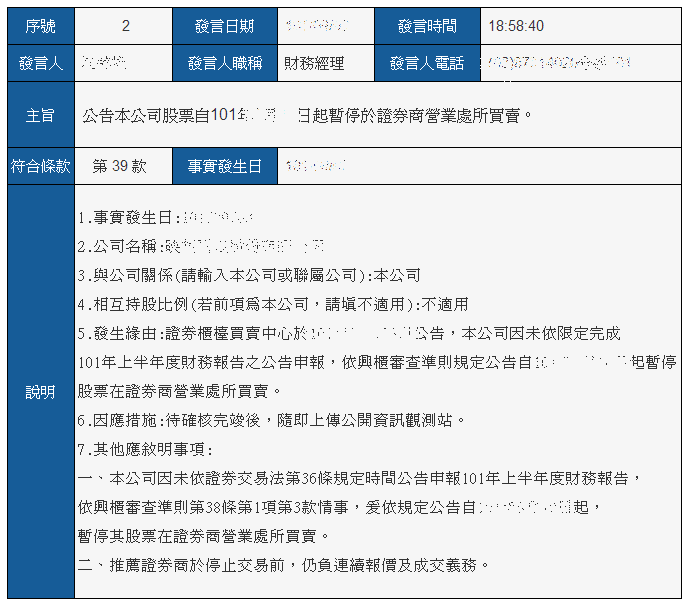Click the 發言日期 header cell
The height and width of the screenshot is (605, 689).
(x=225, y=26)
